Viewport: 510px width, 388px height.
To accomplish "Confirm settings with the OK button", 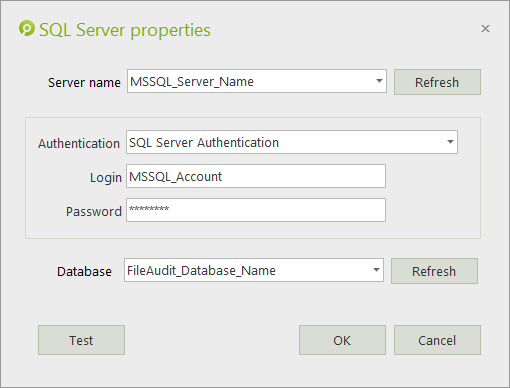I will coord(342,340).
